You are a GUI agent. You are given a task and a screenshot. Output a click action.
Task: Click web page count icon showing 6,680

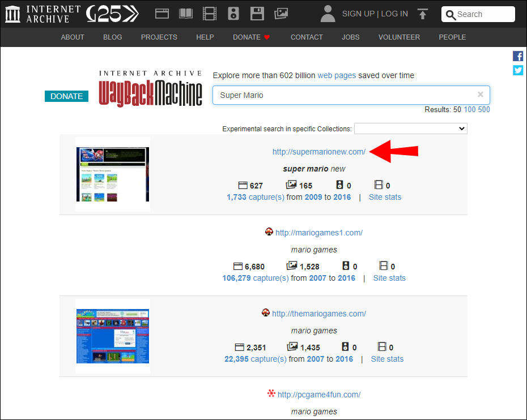coord(238,266)
